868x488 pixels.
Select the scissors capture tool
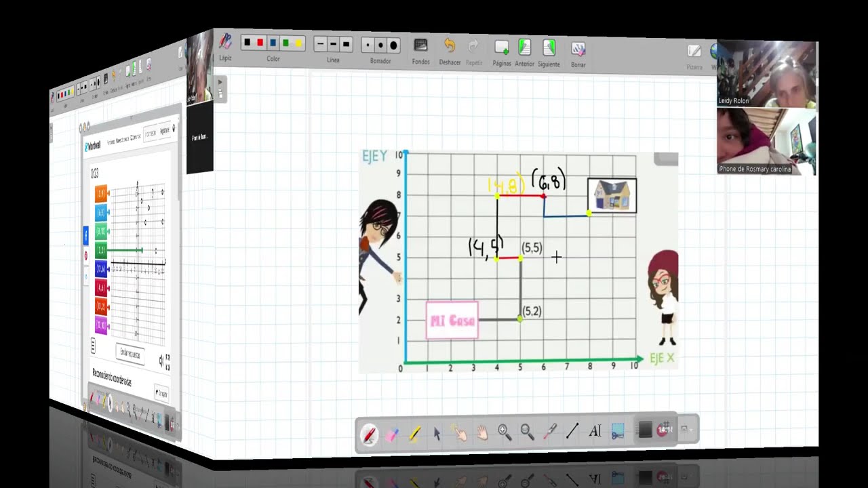618,430
